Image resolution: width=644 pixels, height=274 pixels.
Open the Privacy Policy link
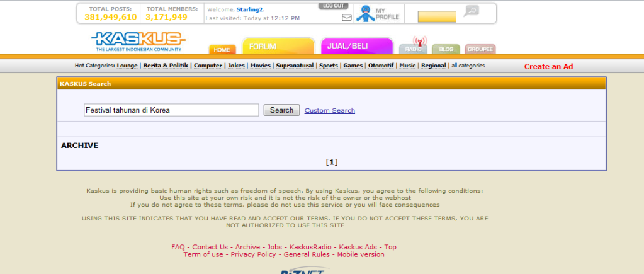point(254,254)
